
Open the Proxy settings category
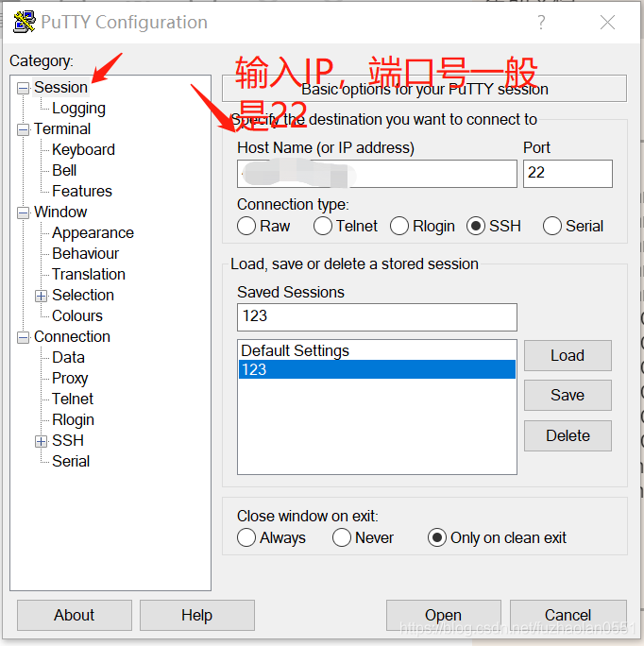(70, 379)
